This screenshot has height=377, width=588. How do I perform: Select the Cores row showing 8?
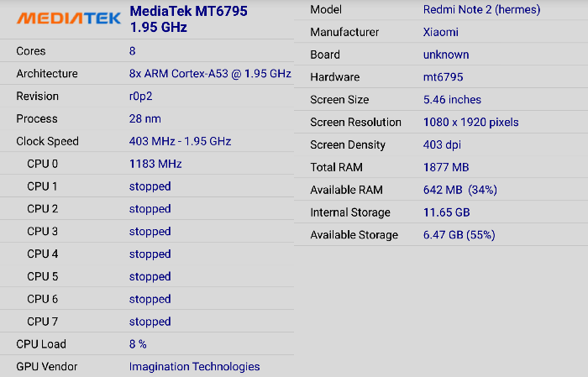point(147,51)
